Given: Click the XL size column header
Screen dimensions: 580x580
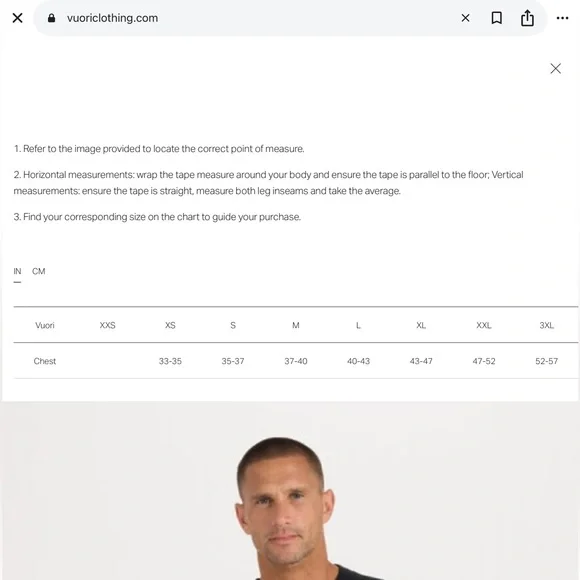Looking at the screenshot, I should coord(421,325).
